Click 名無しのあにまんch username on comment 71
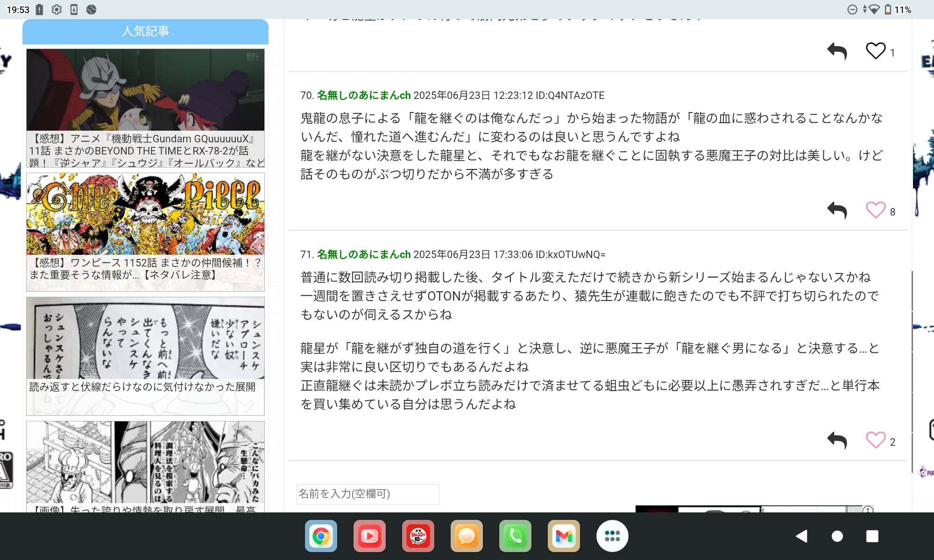Screen dimensions: 934x560 click(363, 254)
